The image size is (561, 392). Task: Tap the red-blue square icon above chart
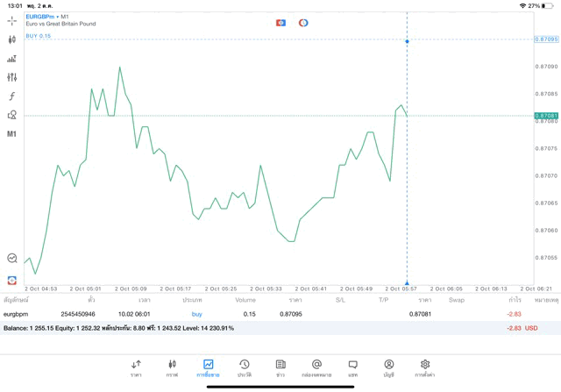(x=280, y=23)
